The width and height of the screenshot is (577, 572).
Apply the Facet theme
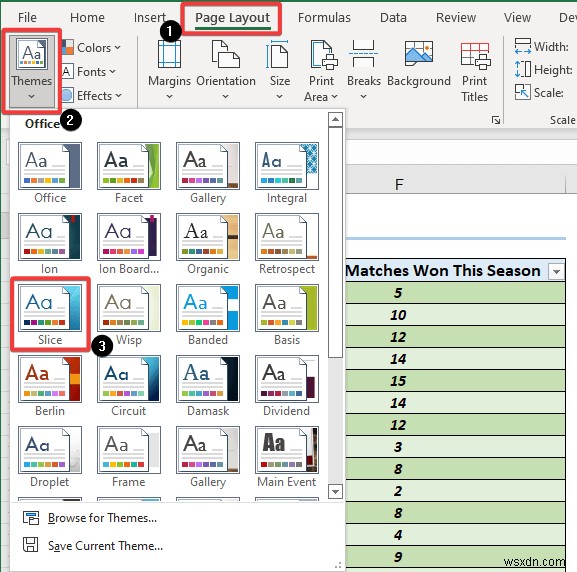tap(129, 173)
